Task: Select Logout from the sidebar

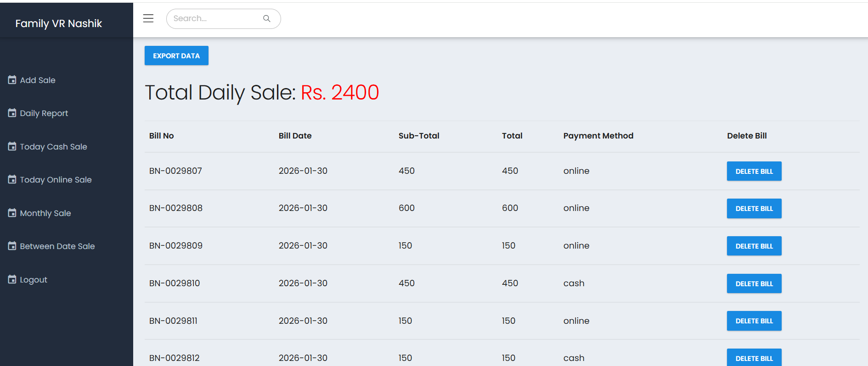Action: pos(34,280)
